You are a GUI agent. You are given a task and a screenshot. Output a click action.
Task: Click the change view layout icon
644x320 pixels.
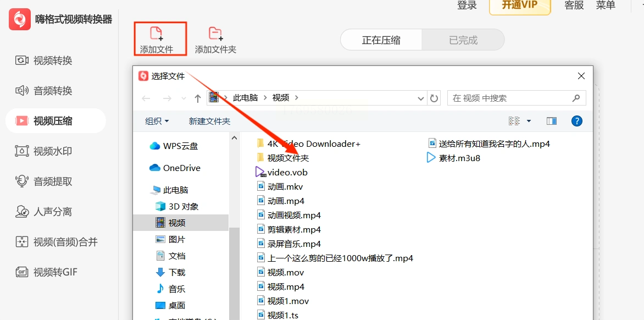514,121
